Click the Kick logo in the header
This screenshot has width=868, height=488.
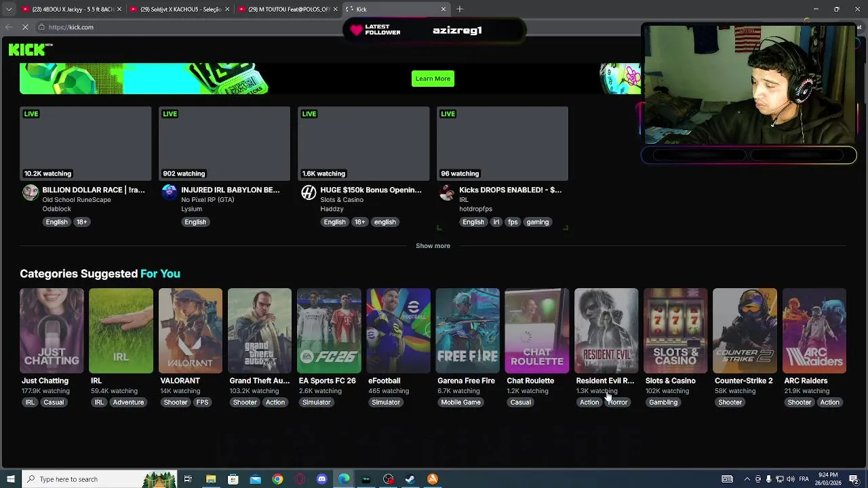pyautogui.click(x=31, y=49)
